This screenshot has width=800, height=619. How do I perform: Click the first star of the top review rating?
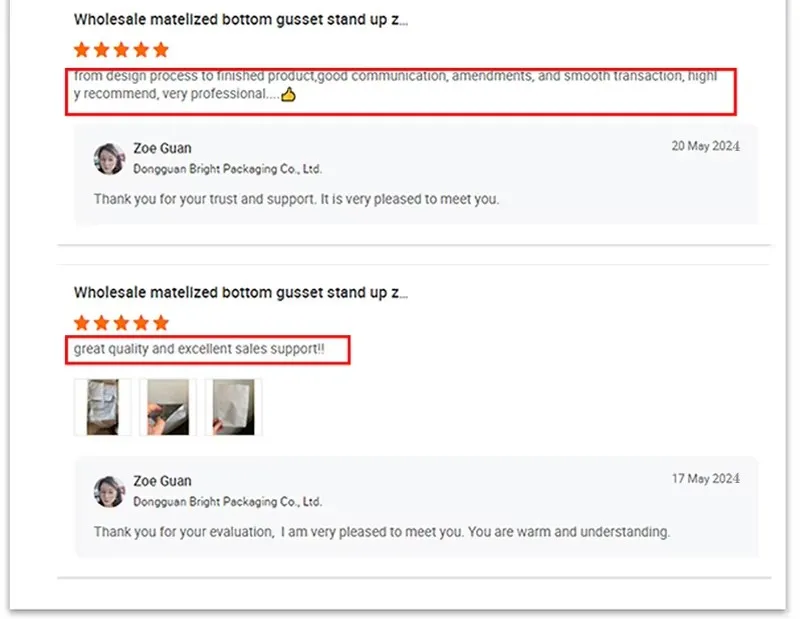click(82, 50)
